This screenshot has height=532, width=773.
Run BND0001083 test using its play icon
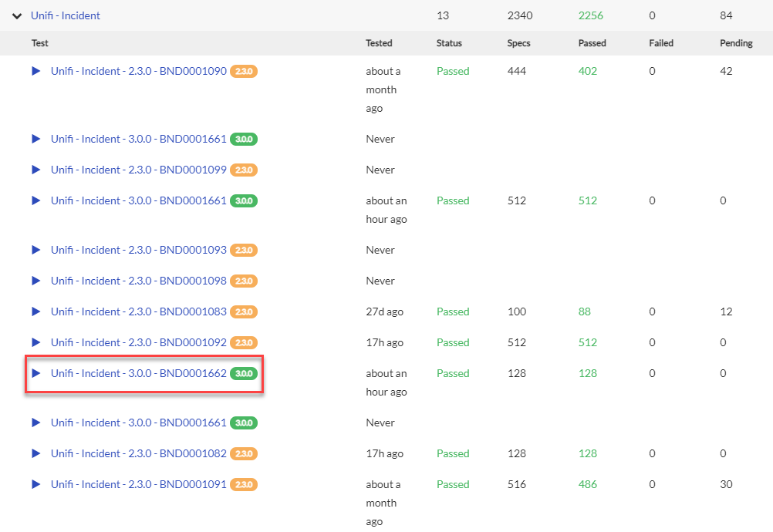click(x=35, y=311)
